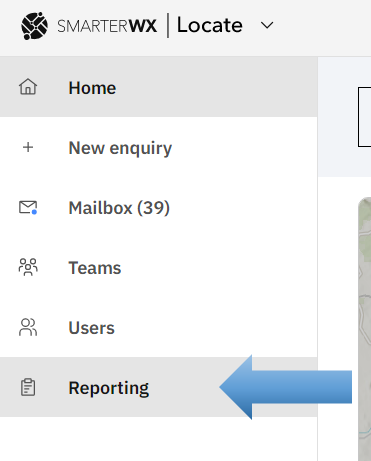The width and height of the screenshot is (371, 461).
Task: Select New enquiry in the sidebar
Action: 158,147
